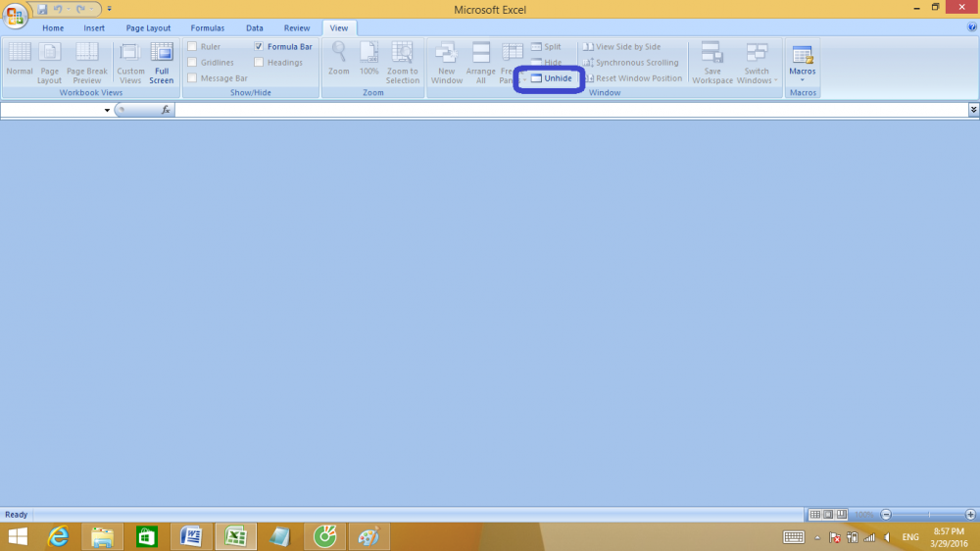This screenshot has width=980, height=551.
Task: Open the Formulas tab
Action: coord(208,28)
